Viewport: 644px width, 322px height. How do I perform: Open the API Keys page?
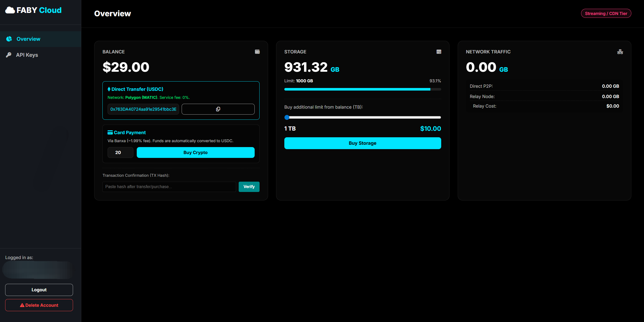click(27, 55)
